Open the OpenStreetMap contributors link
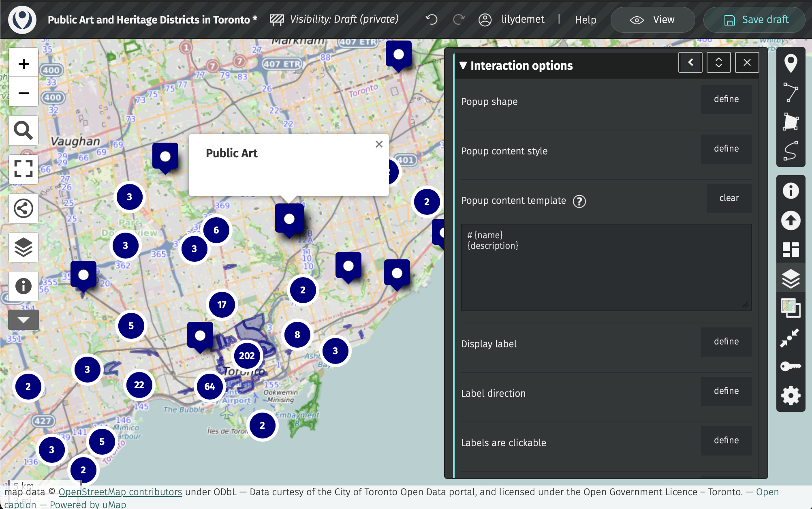The height and width of the screenshot is (509, 812). (x=120, y=492)
